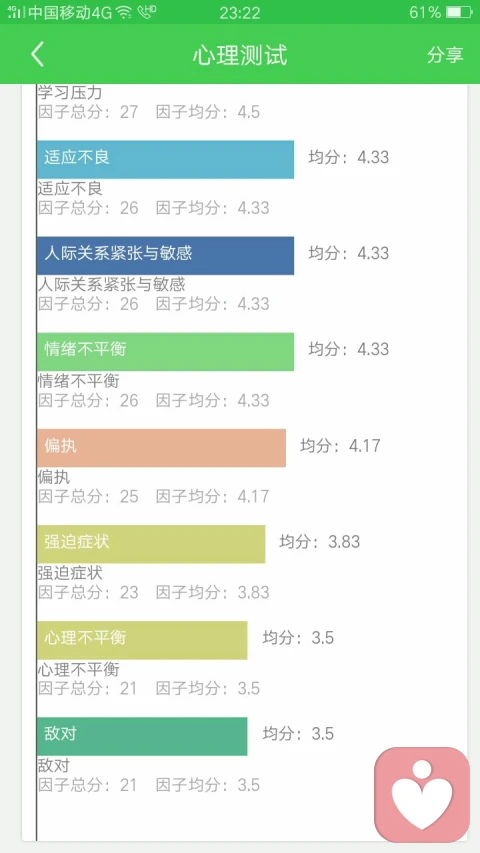Tap the 4G signal strength icon
This screenshot has width=480, height=853.
point(15,11)
